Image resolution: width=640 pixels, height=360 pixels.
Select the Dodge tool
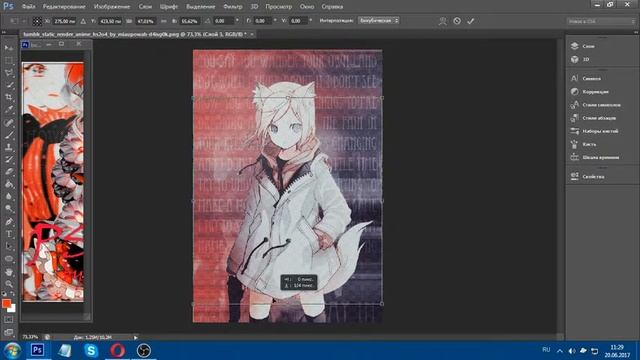[9, 209]
